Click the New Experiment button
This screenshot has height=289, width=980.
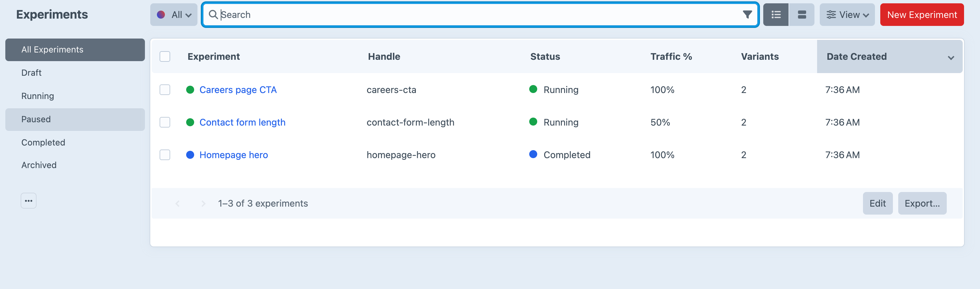click(x=922, y=15)
